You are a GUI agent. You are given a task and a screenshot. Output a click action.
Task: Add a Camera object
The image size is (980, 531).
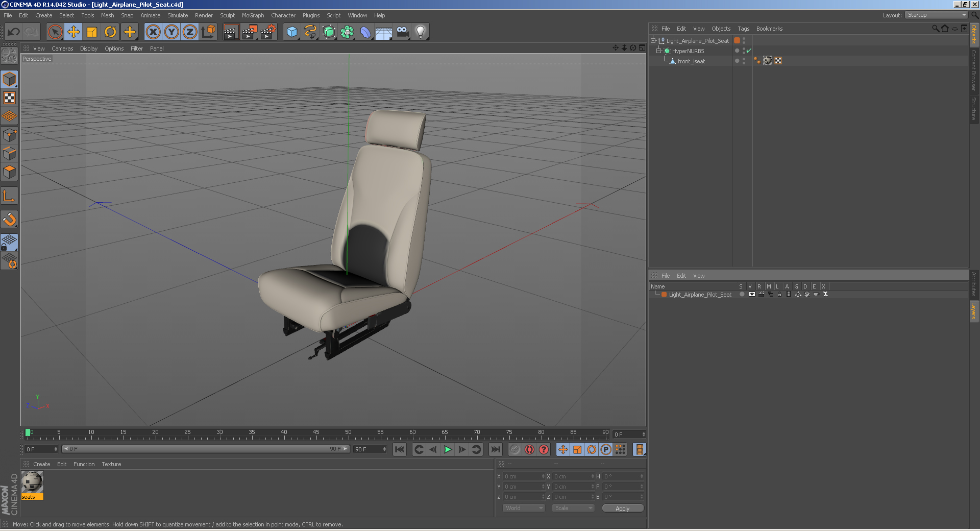pos(402,32)
